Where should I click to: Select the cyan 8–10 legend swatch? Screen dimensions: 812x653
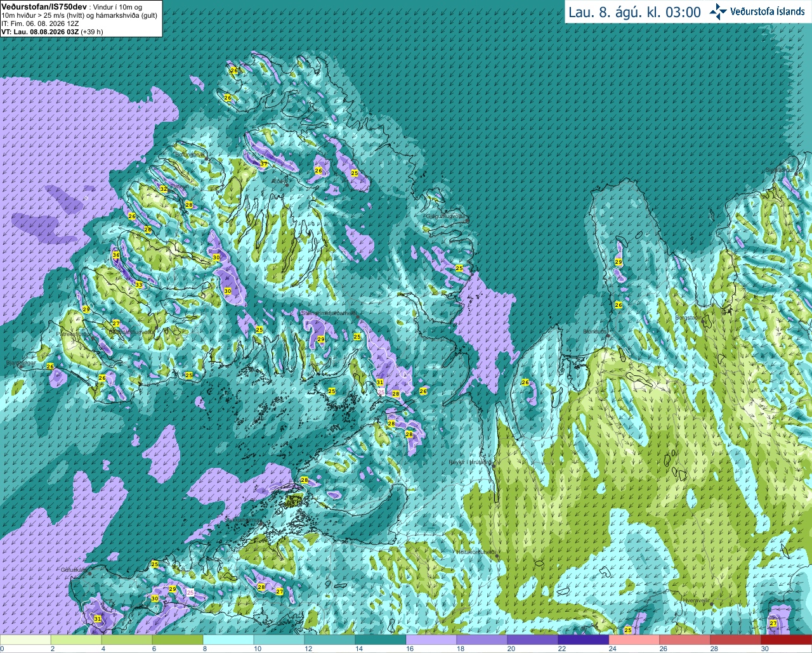(x=228, y=640)
